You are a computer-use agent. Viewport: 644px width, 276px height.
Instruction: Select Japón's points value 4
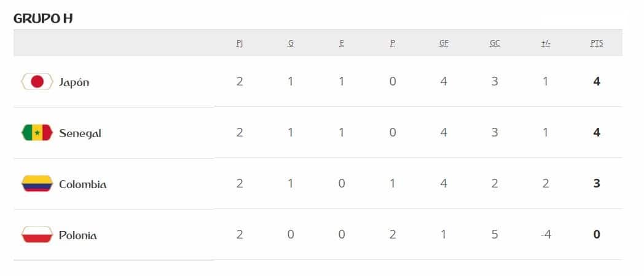click(597, 81)
